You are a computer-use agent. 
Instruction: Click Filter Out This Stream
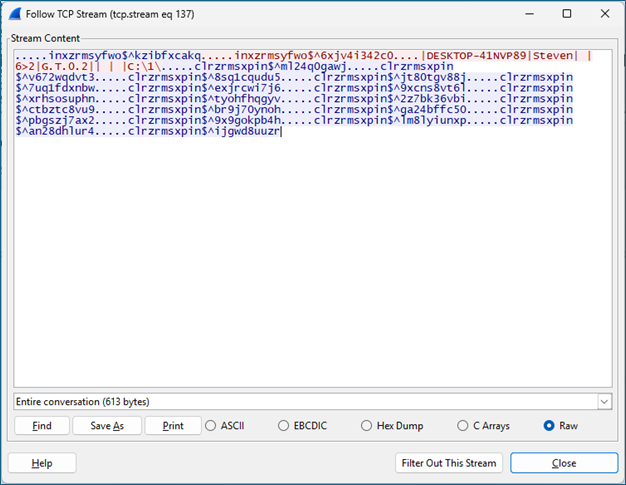tap(449, 463)
